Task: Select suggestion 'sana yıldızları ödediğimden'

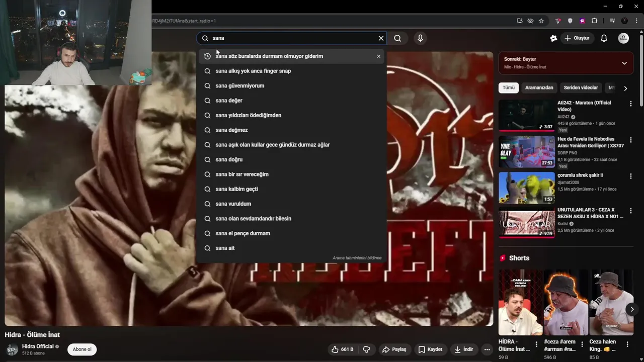Action: 291,115
